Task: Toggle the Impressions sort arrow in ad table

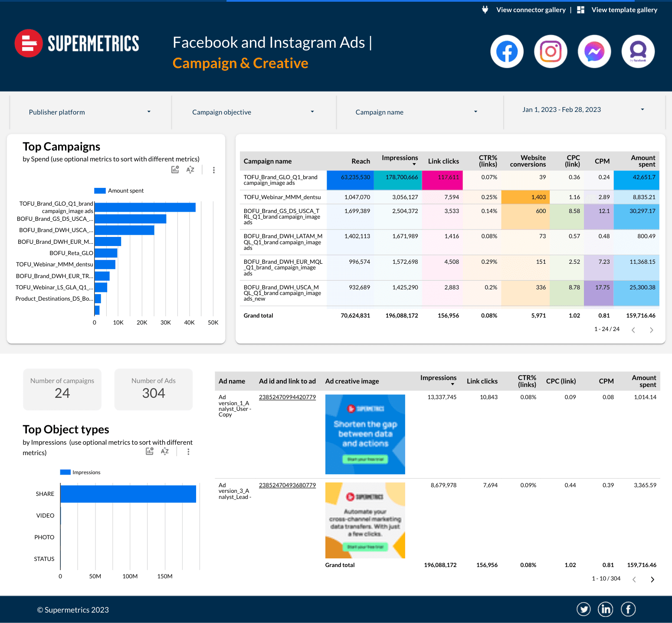Action: click(453, 384)
